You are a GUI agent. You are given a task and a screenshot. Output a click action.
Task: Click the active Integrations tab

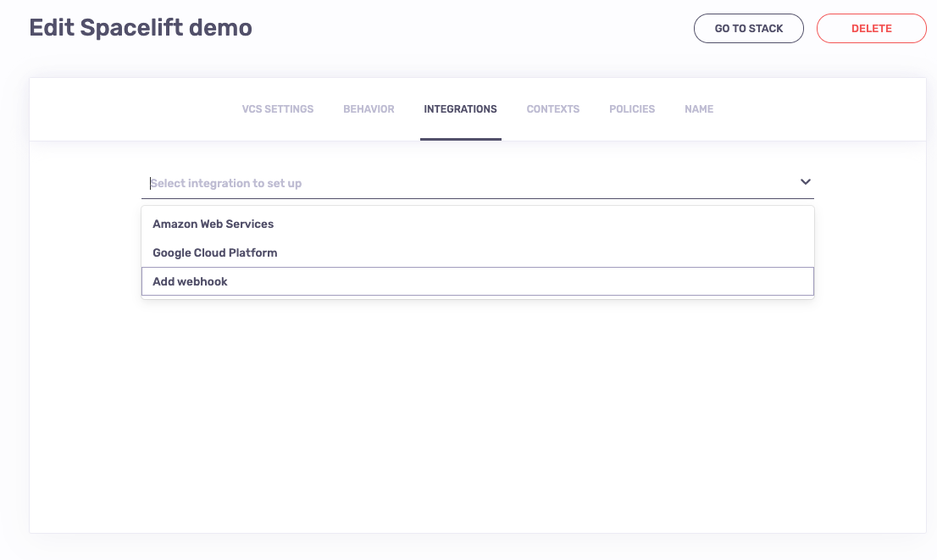(x=460, y=109)
